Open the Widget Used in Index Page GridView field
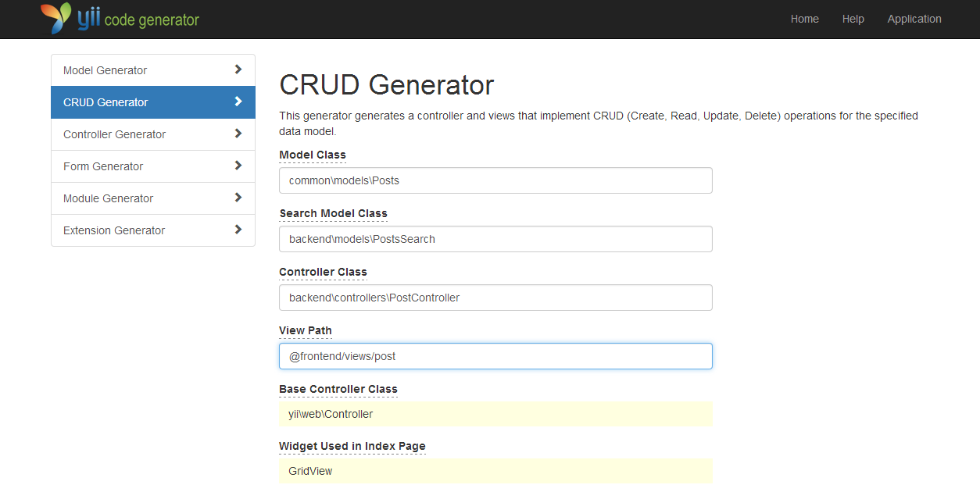Screen dimensions: 980x492 pos(495,471)
